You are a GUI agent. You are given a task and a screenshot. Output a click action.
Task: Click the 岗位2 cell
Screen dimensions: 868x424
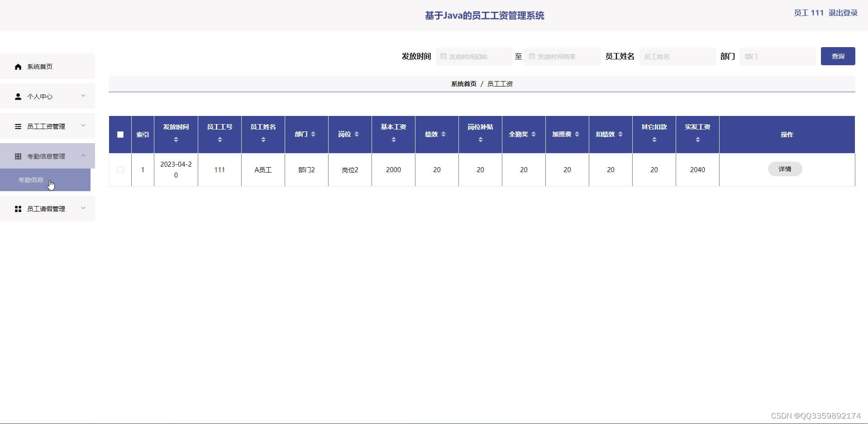point(350,170)
